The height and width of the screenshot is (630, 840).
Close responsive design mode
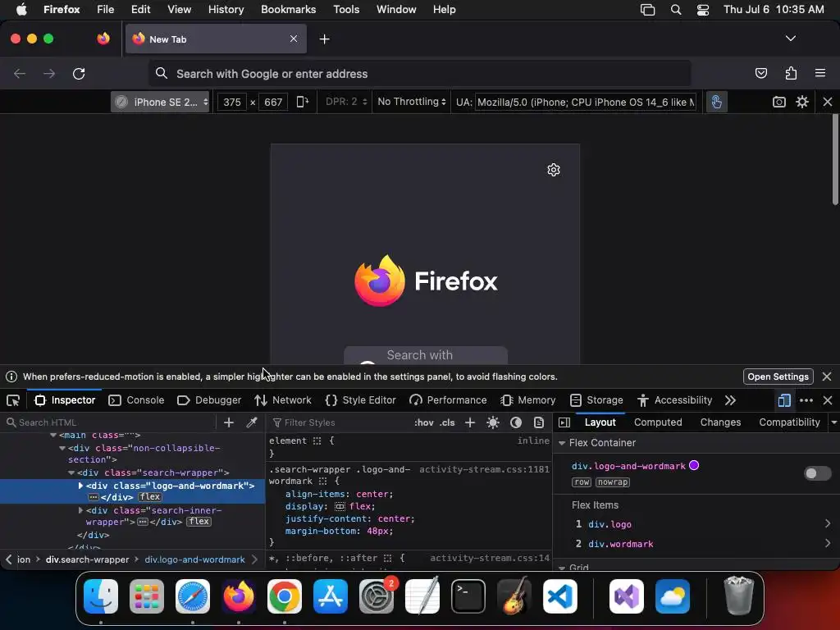[x=827, y=102]
